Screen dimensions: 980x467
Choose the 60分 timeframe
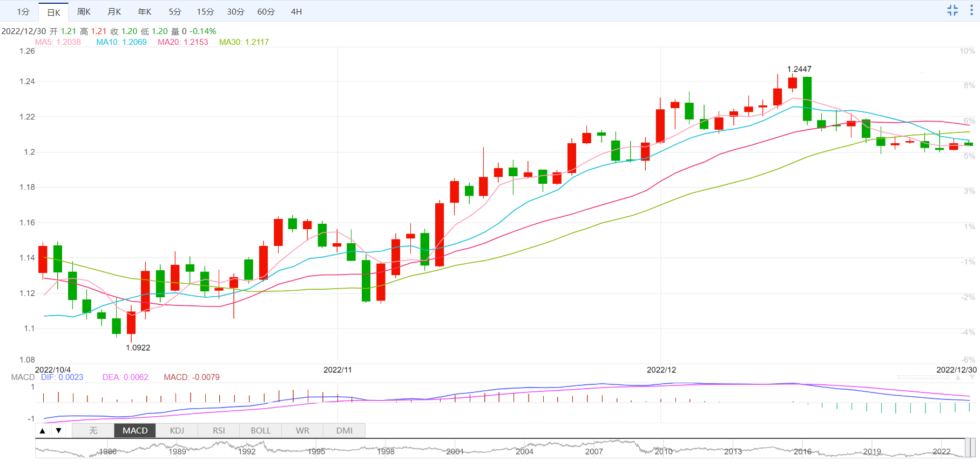(x=266, y=11)
